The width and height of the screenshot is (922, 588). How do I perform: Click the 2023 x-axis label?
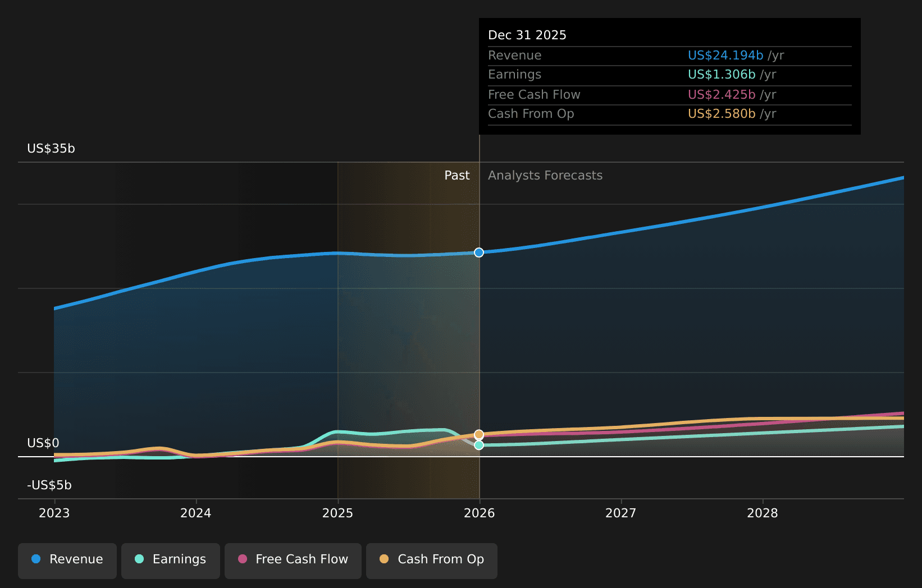[54, 513]
